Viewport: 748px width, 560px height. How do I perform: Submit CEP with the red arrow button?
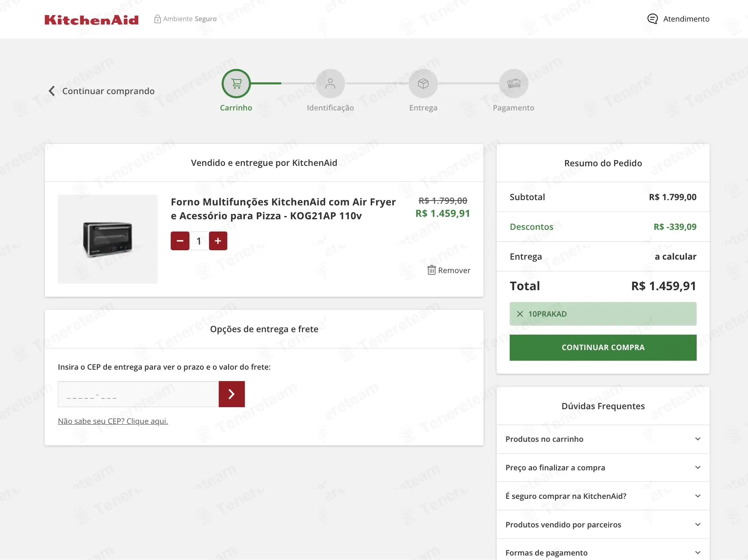pos(232,394)
